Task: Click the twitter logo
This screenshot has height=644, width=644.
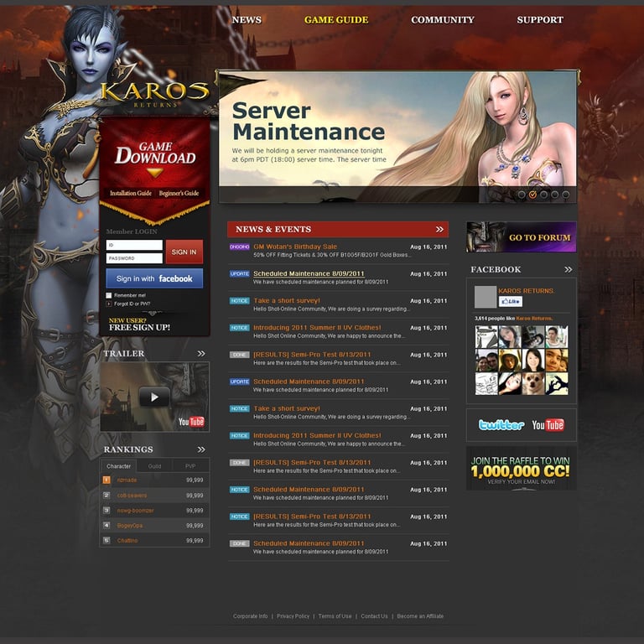Action: (501, 424)
